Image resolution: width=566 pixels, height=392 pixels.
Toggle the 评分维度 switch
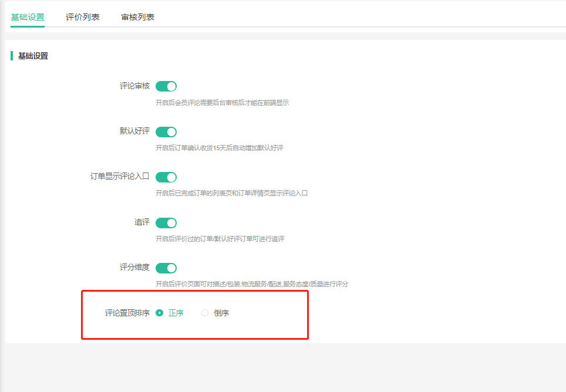click(166, 268)
